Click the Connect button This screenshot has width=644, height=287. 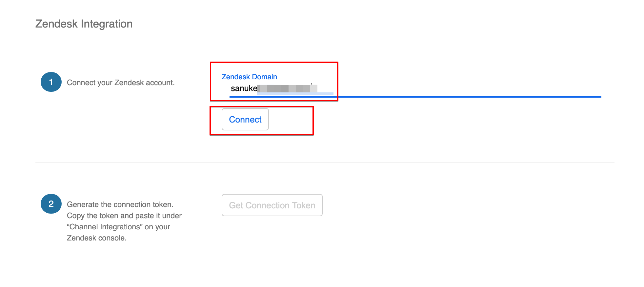[x=245, y=119]
